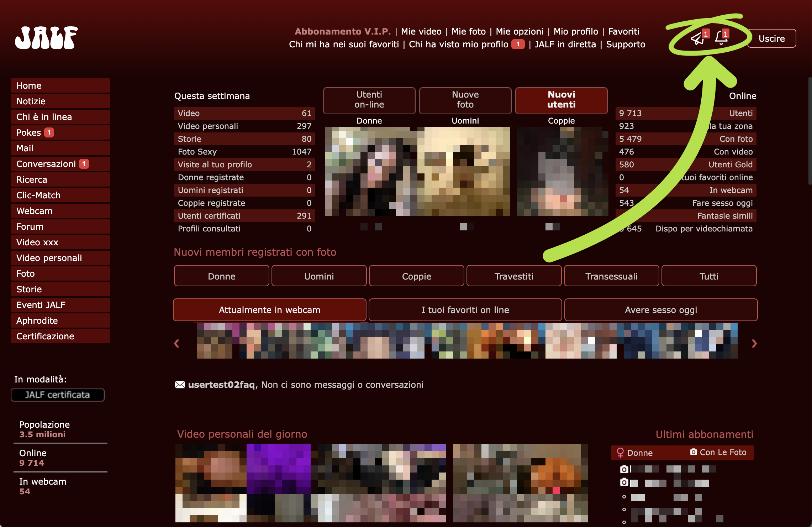Image resolution: width=812 pixels, height=527 pixels.
Task: Click the Uscire logout button
Action: click(772, 38)
